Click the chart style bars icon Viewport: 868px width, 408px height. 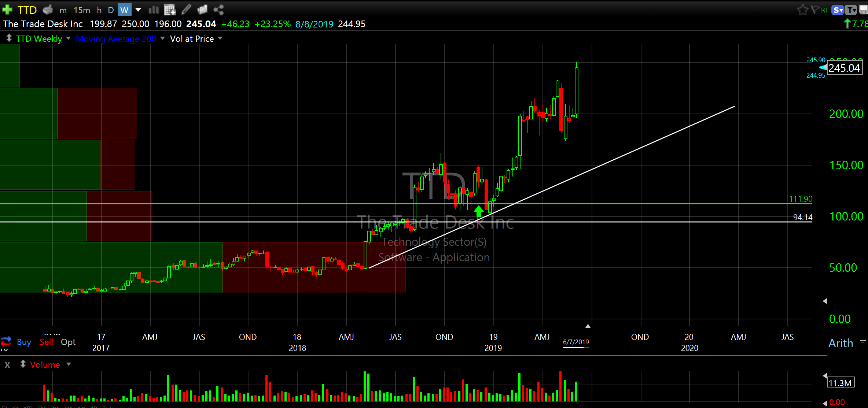pos(154,10)
